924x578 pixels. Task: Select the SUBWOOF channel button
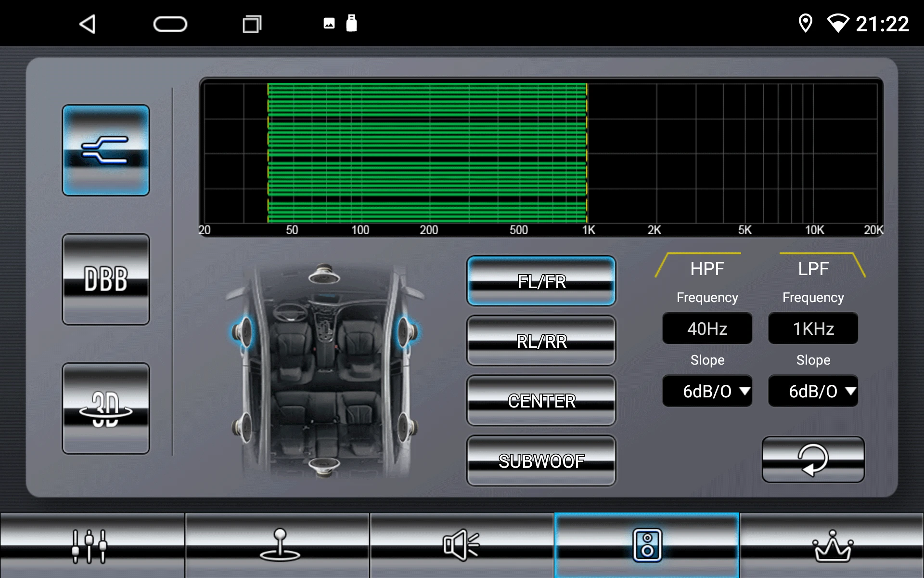click(x=541, y=461)
